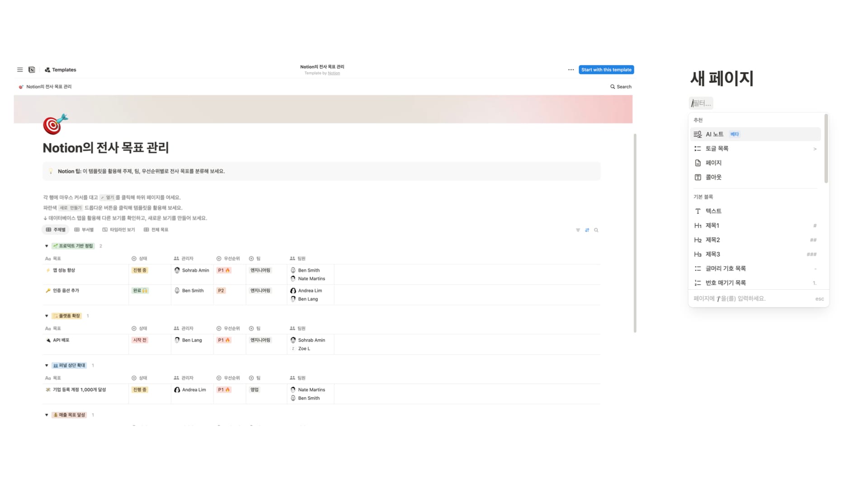Click the text T icon

click(698, 211)
